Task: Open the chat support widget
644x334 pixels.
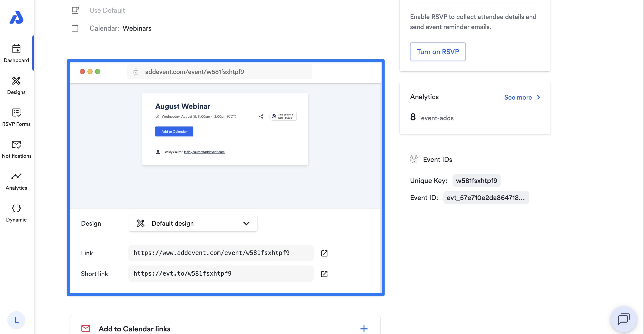Action: click(x=624, y=320)
